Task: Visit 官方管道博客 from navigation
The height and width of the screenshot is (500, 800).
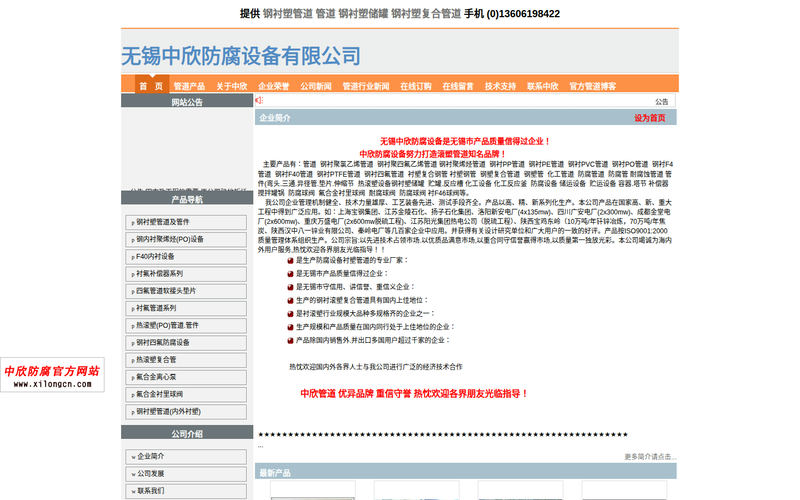Action: click(x=593, y=86)
